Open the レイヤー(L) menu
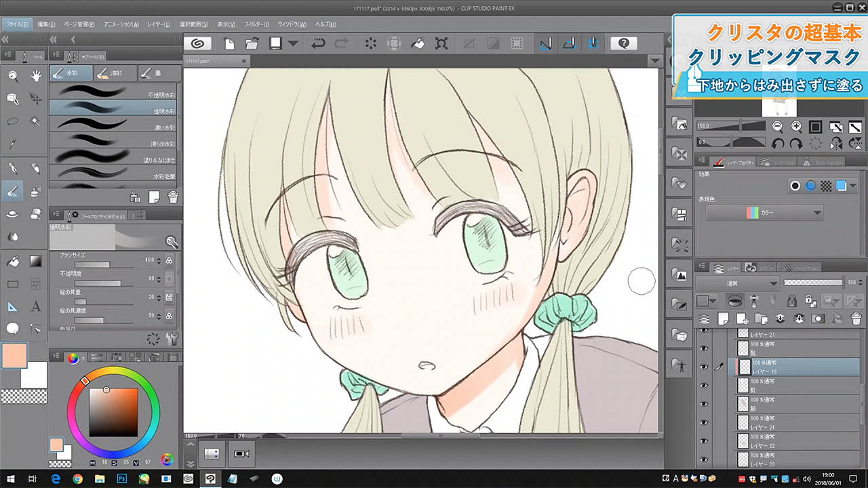This screenshot has height=488, width=868. point(158,24)
